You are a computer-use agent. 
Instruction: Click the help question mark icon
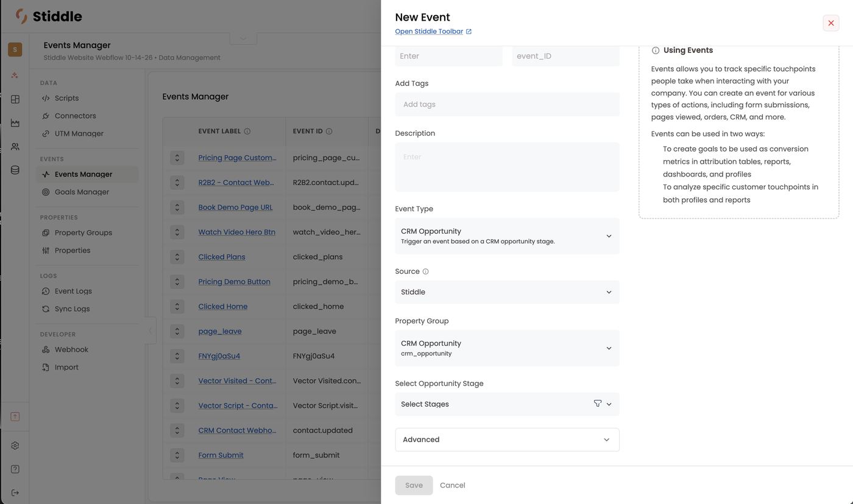pos(15,469)
